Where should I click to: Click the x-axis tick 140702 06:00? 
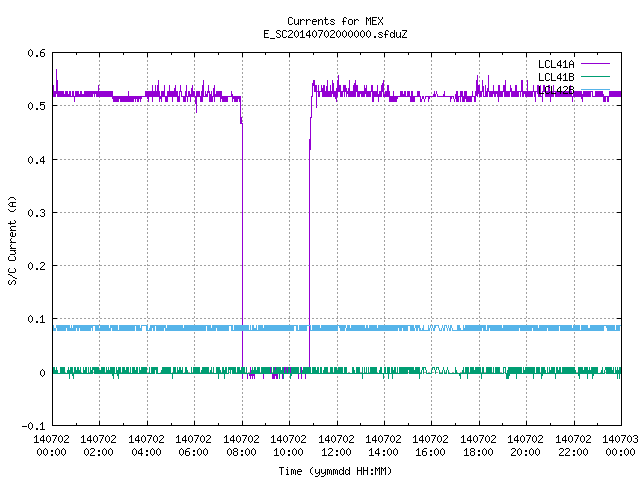pyautogui.click(x=193, y=446)
